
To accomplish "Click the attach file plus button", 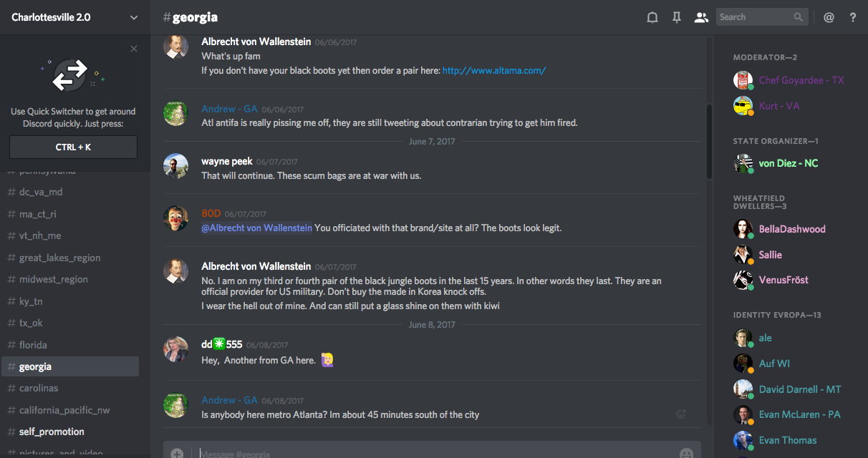I will click(177, 453).
